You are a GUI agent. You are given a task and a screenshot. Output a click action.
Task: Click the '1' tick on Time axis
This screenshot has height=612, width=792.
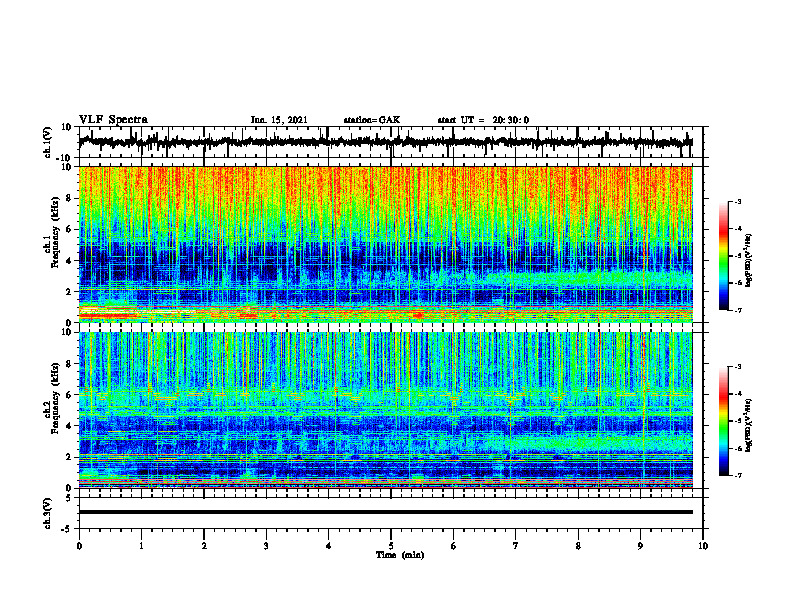[141, 546]
